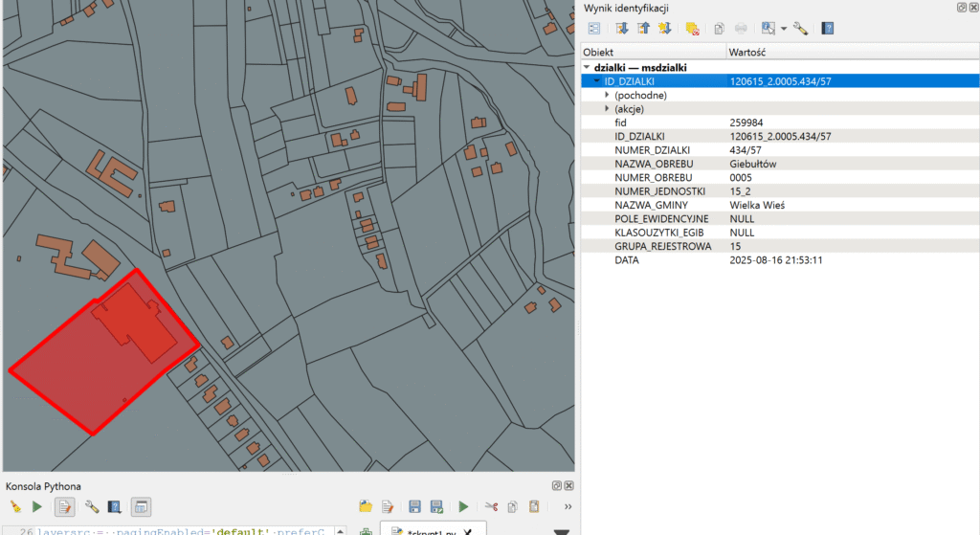
Task: Expand the (akcje) tree node
Action: 607,109
